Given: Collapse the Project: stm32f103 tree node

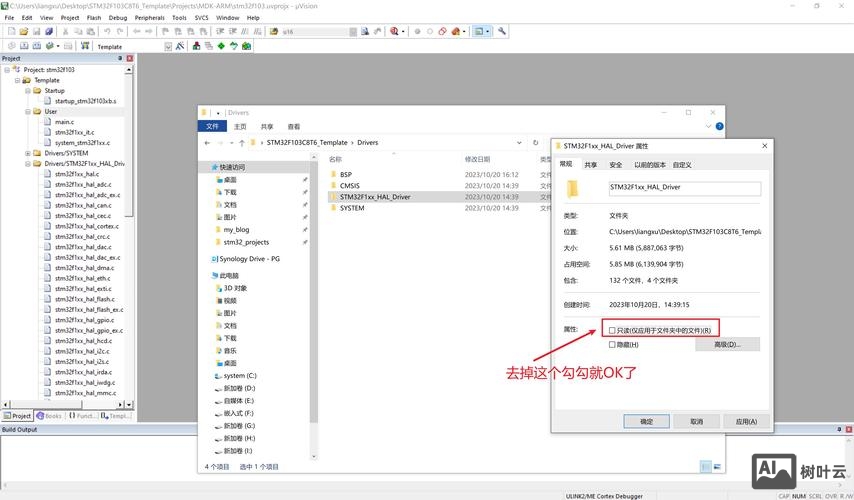Looking at the screenshot, I should coord(7,70).
